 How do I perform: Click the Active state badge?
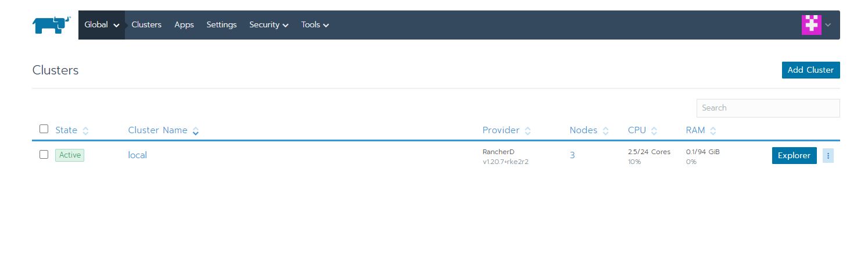(x=70, y=155)
